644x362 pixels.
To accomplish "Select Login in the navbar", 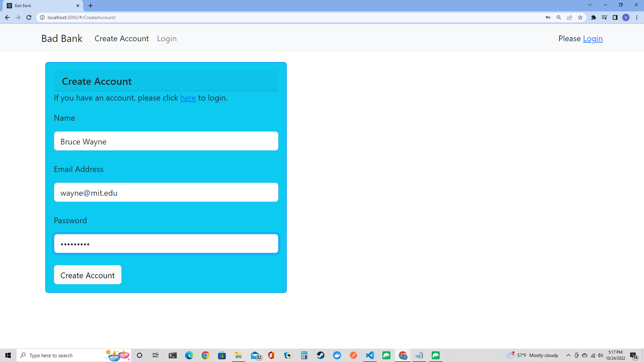I will point(167,39).
